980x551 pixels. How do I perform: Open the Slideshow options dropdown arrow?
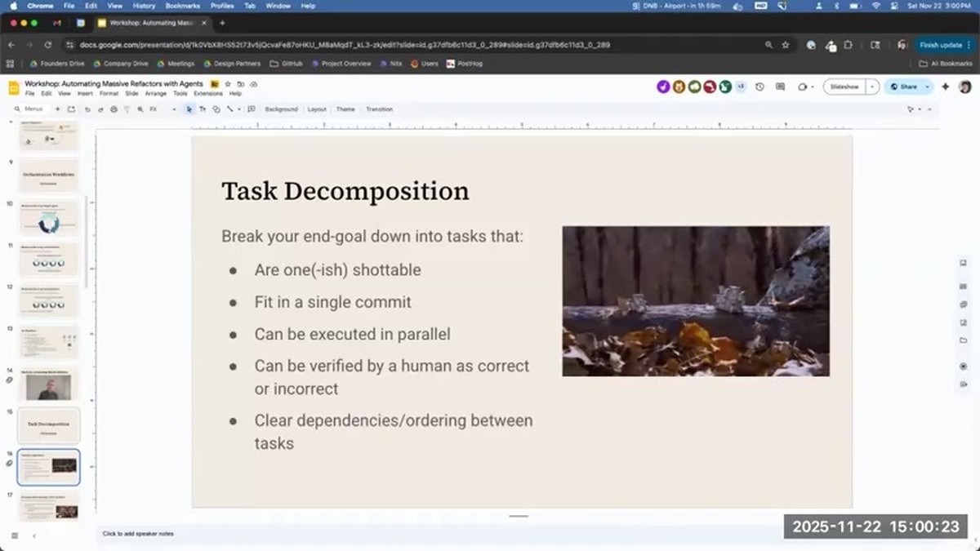(x=873, y=87)
